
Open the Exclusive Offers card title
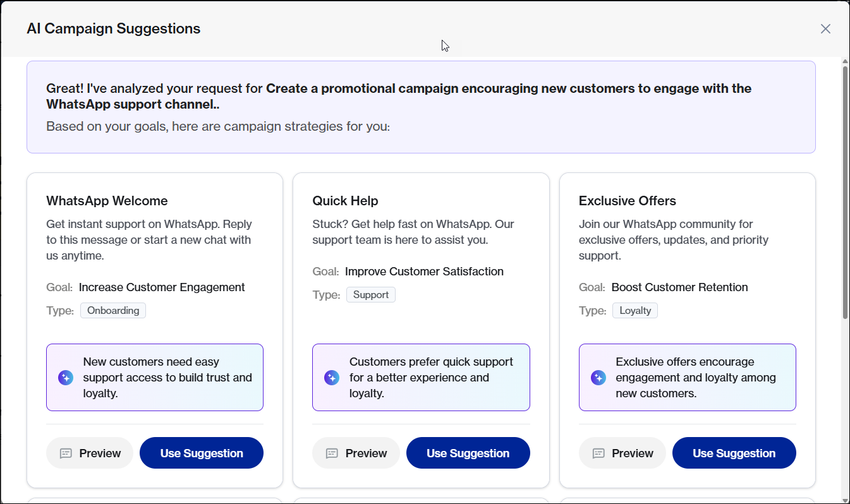click(x=627, y=201)
